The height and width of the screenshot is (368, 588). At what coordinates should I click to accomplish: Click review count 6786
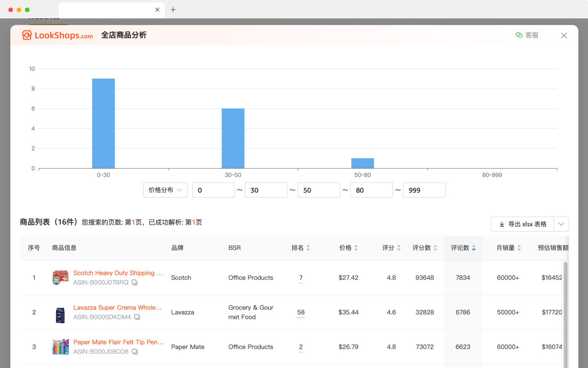463,312
